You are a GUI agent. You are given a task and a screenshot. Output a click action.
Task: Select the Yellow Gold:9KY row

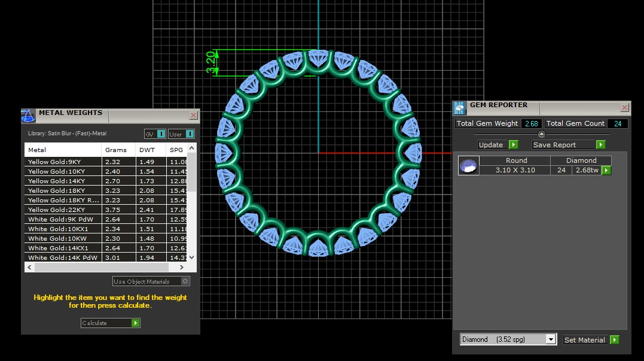(106, 162)
